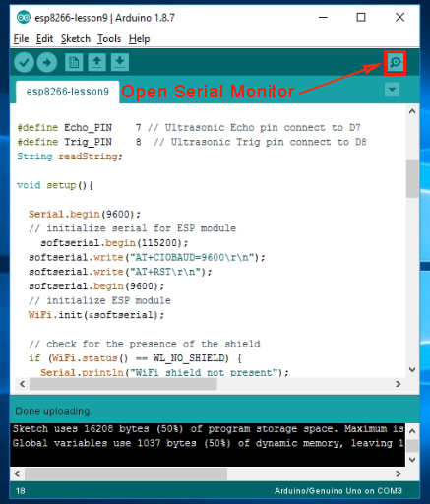Click the code editor scroll-down arrow
This screenshot has width=430, height=504.
412,369
